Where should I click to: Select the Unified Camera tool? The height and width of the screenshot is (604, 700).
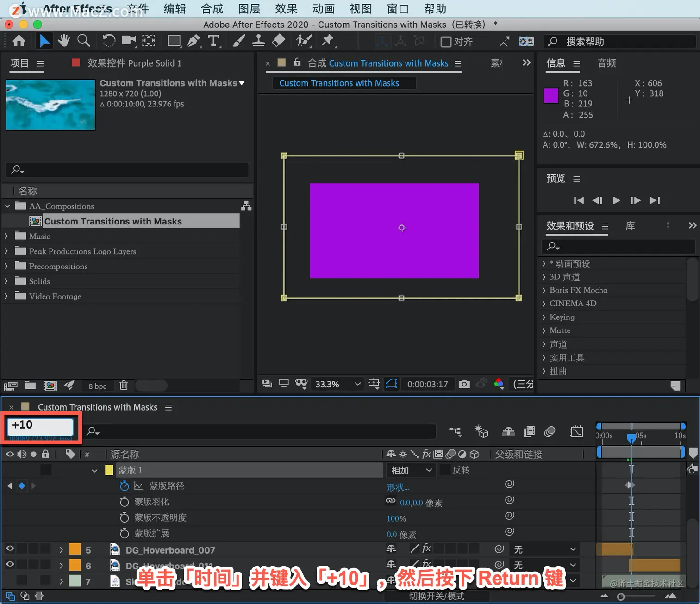click(129, 41)
